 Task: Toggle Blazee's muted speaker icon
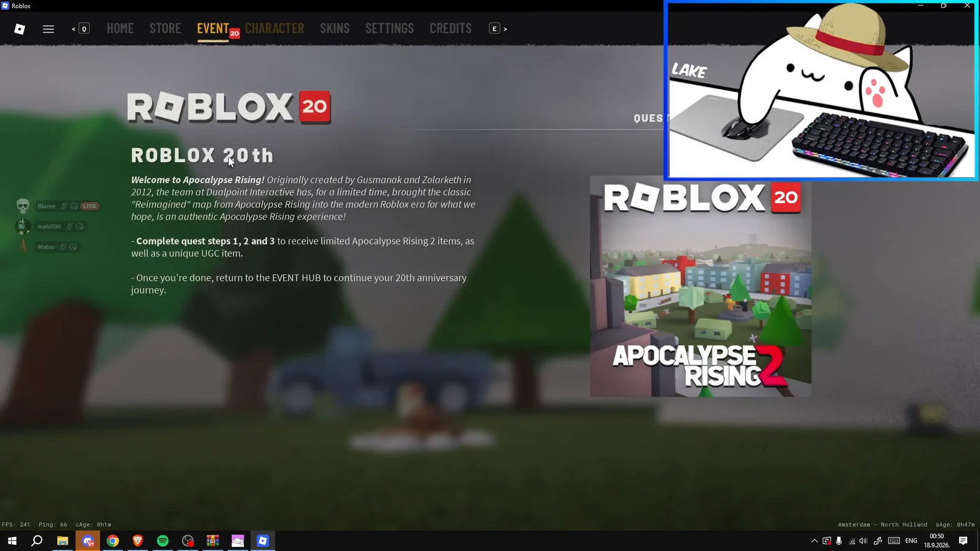[x=74, y=206]
